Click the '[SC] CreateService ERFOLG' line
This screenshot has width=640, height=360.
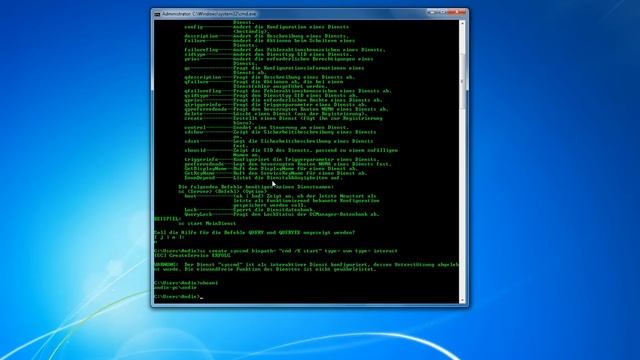(192, 256)
